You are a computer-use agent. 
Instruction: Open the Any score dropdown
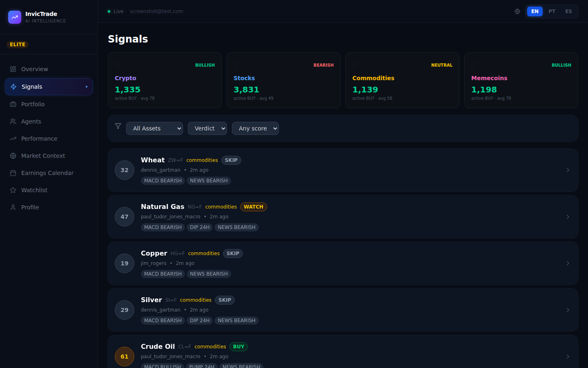(255, 128)
